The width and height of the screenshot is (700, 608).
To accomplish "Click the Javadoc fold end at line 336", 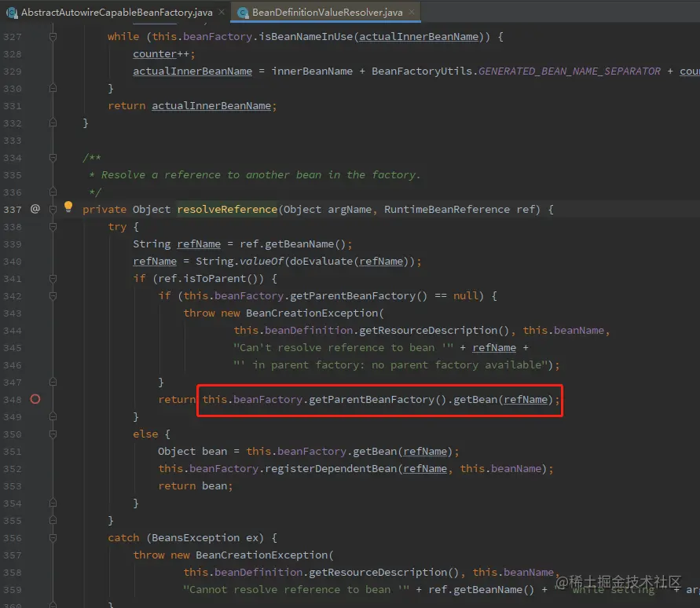I will (x=53, y=192).
